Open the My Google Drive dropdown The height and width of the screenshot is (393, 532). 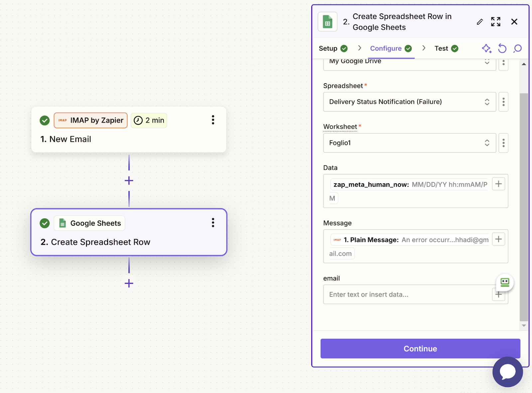(410, 64)
